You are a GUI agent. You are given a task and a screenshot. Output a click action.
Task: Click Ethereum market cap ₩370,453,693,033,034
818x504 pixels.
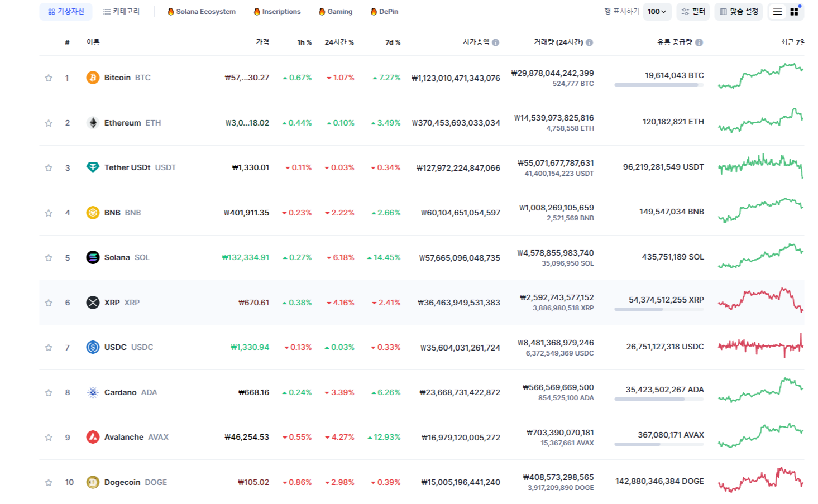[x=456, y=123]
